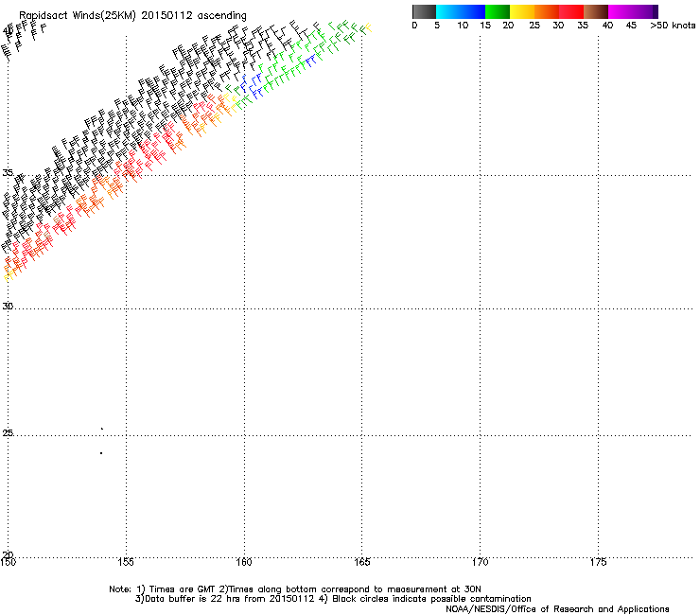Click the latitude label '30'

click(8, 306)
